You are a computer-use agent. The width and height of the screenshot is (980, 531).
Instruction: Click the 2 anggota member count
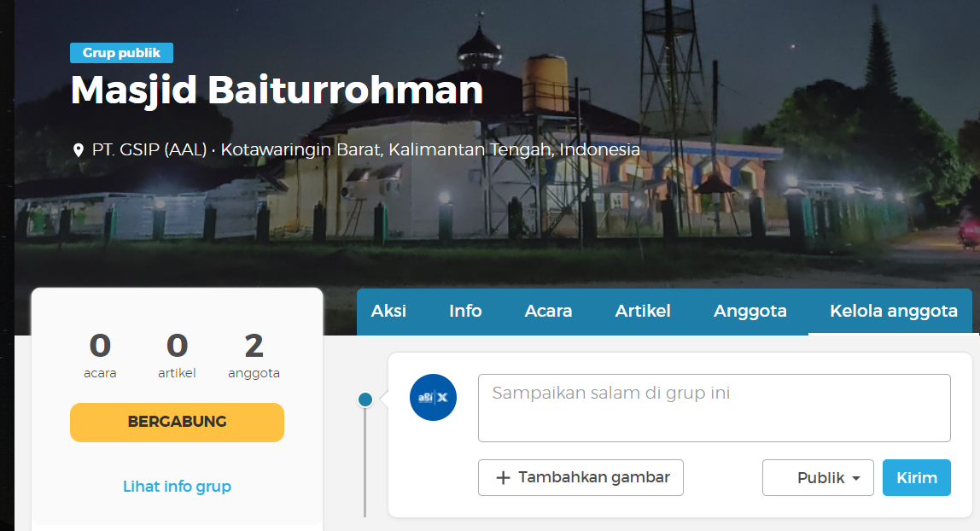pyautogui.click(x=254, y=355)
